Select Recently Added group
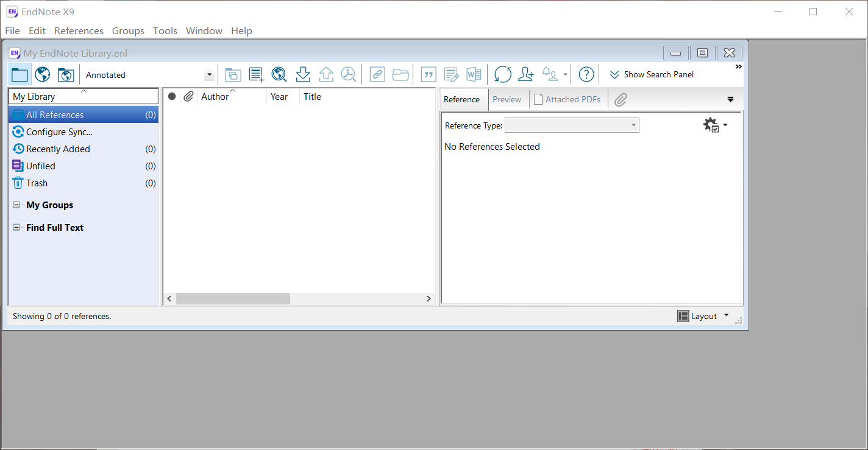 84,149
